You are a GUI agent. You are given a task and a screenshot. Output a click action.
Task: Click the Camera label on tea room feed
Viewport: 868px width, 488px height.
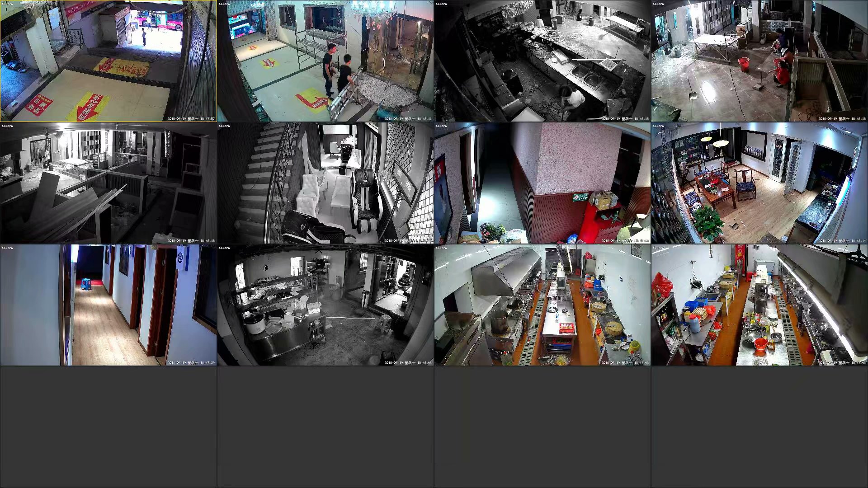[658, 126]
